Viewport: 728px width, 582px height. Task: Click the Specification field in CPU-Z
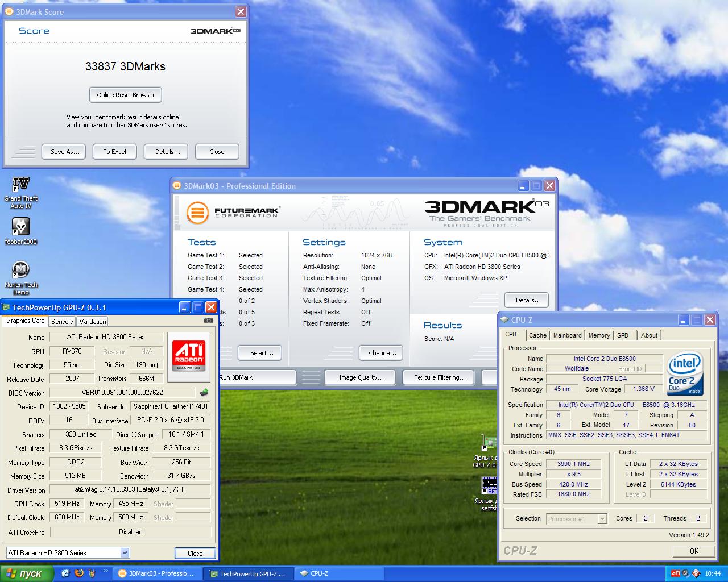627,405
